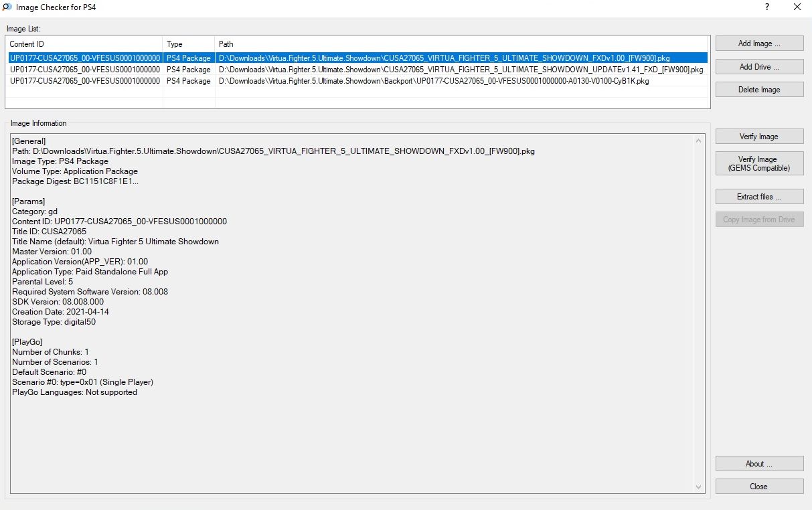The width and height of the screenshot is (812, 510).
Task: Click the Storage Type: digital50 line
Action: point(54,322)
